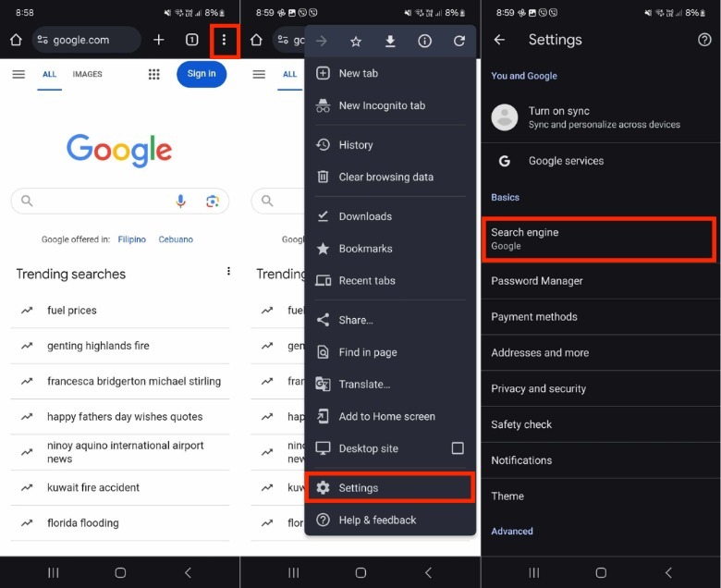Reload the page using refresh icon

pyautogui.click(x=458, y=42)
